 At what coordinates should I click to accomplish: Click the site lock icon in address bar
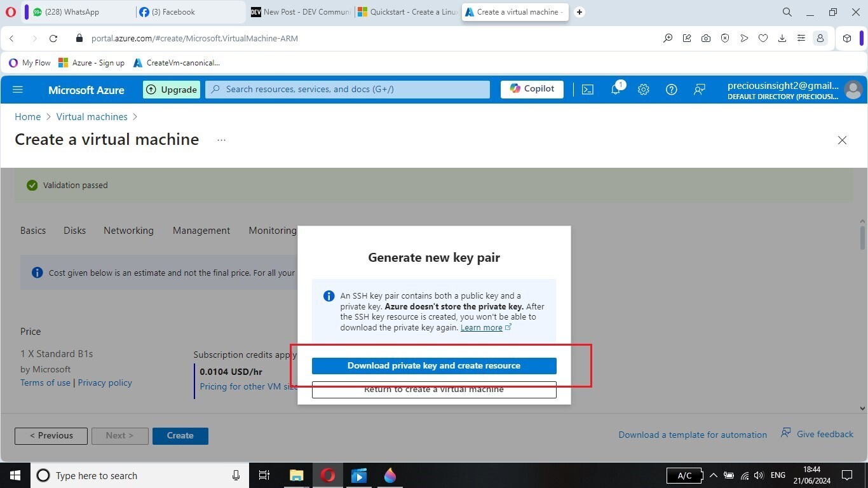pos(79,38)
